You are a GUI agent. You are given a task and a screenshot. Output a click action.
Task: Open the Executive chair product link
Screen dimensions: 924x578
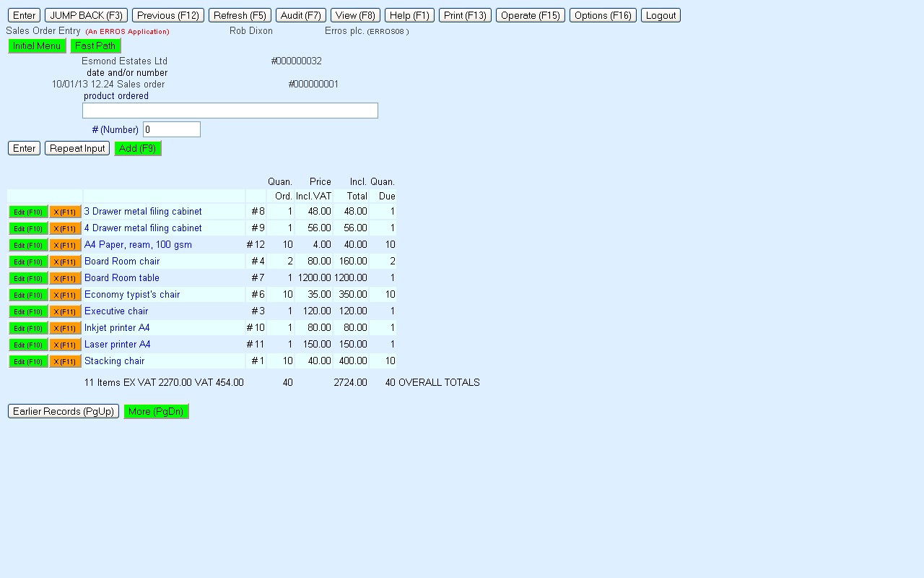click(x=116, y=311)
